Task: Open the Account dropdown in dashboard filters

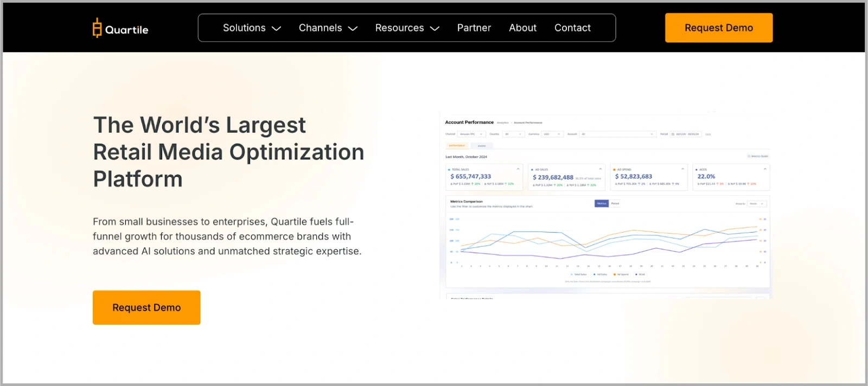Action: point(617,134)
